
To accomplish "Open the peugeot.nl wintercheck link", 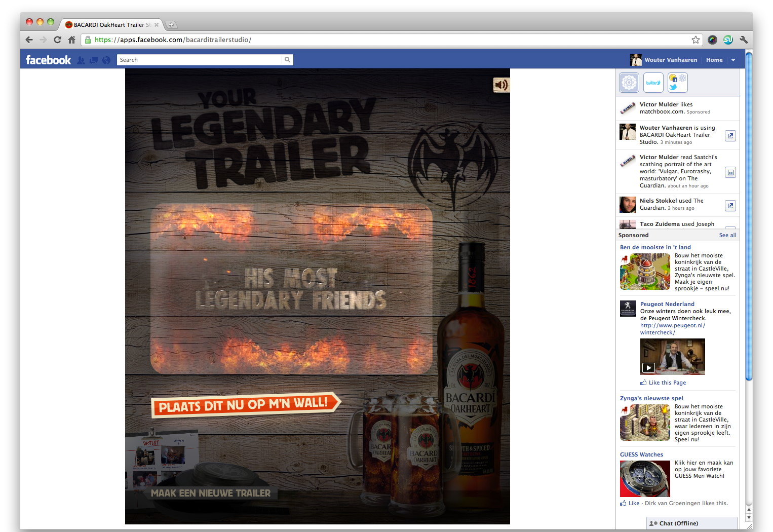I will 672,329.
